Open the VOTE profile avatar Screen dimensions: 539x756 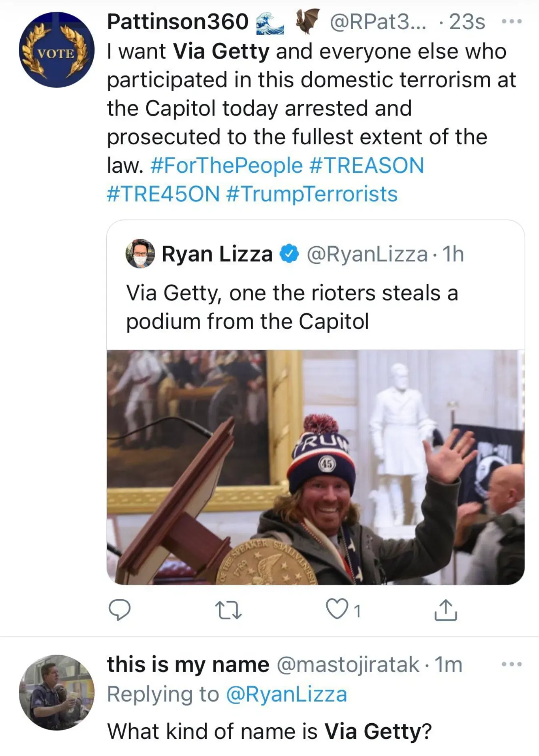pyautogui.click(x=57, y=50)
